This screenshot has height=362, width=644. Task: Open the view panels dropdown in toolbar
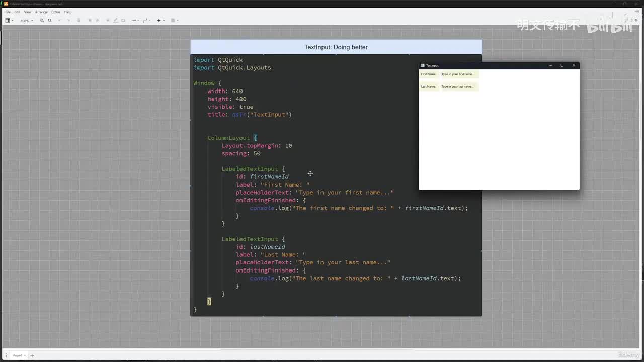9,21
